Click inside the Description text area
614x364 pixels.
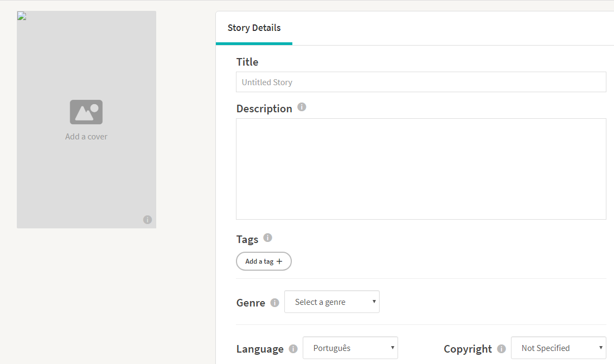click(x=421, y=169)
